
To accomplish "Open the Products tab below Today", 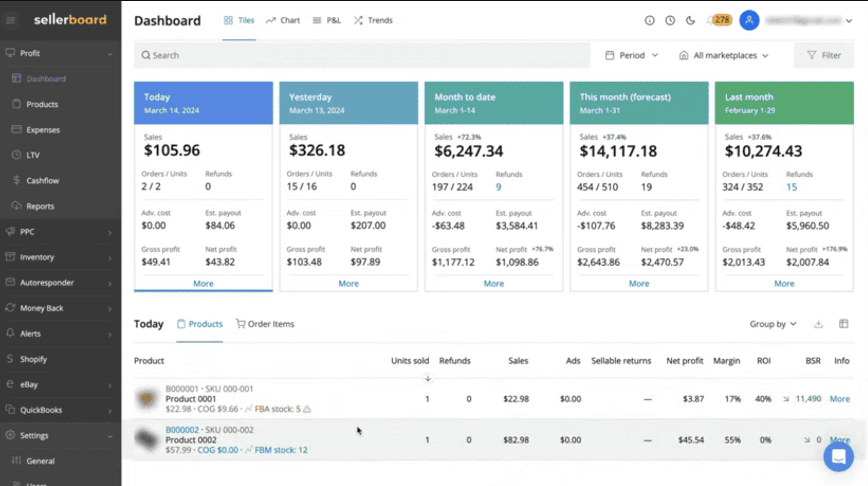I will [x=205, y=324].
